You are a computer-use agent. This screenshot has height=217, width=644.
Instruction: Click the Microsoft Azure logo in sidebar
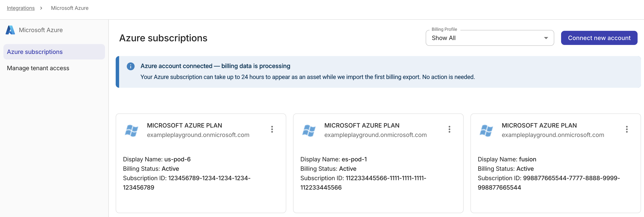[10, 30]
